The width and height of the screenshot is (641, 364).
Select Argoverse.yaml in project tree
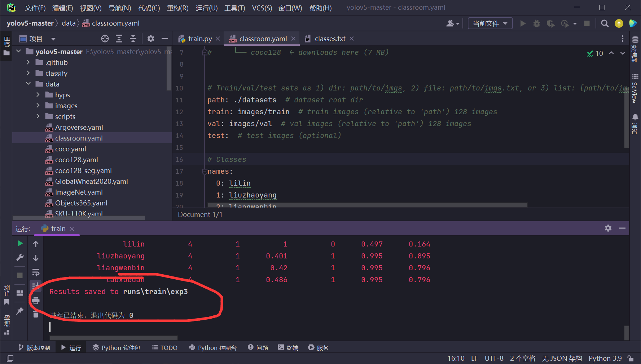(79, 127)
